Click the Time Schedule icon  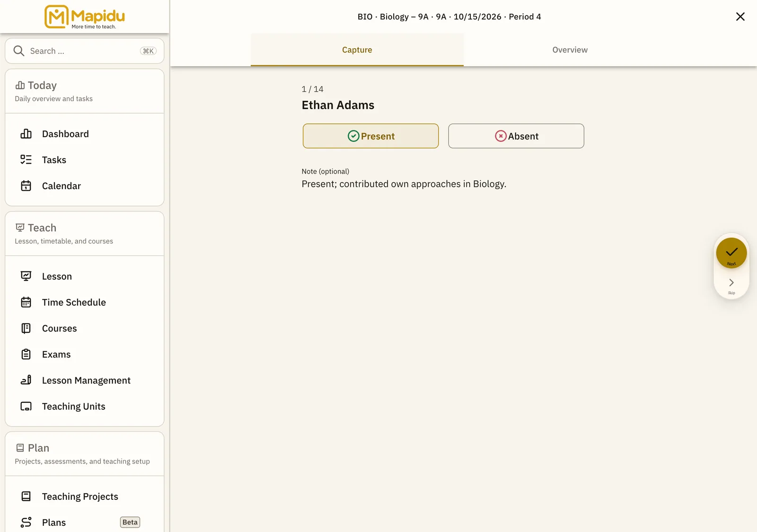[x=26, y=302]
